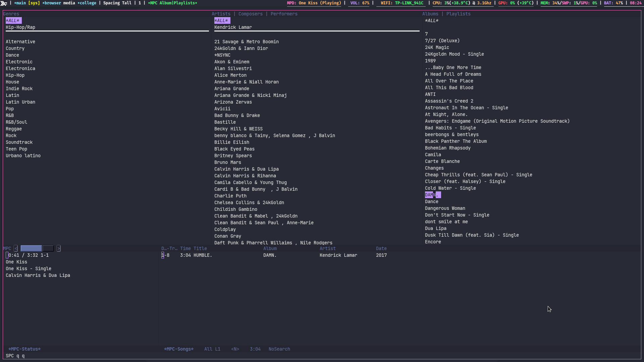Click the Spacing Tall layout indicator
Viewport: 644px width, 362px height.
tap(117, 3)
